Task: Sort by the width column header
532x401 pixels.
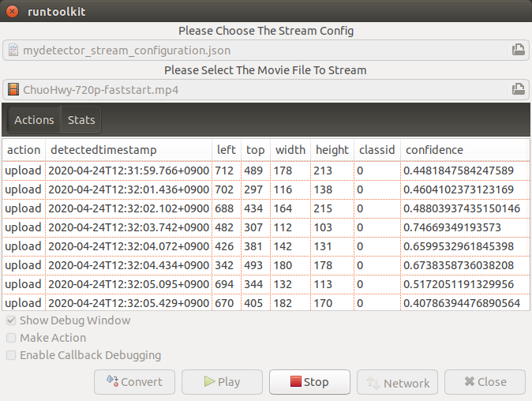Action: pos(290,150)
